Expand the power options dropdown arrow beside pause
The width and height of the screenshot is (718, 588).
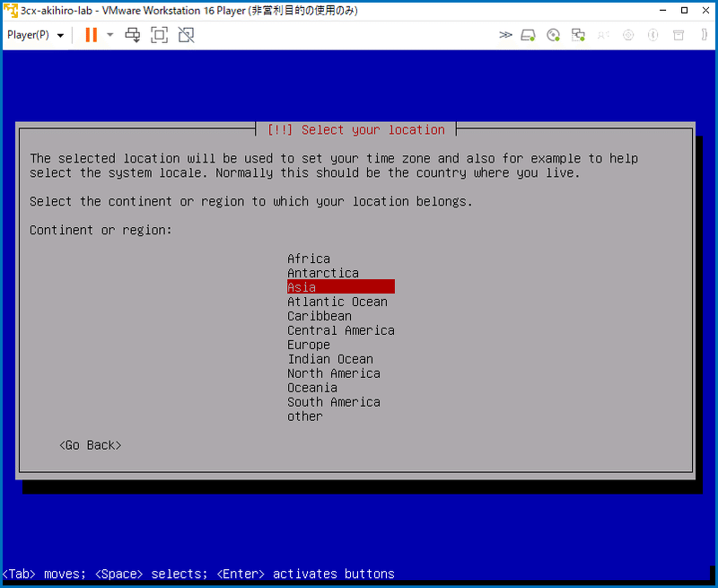coord(109,35)
